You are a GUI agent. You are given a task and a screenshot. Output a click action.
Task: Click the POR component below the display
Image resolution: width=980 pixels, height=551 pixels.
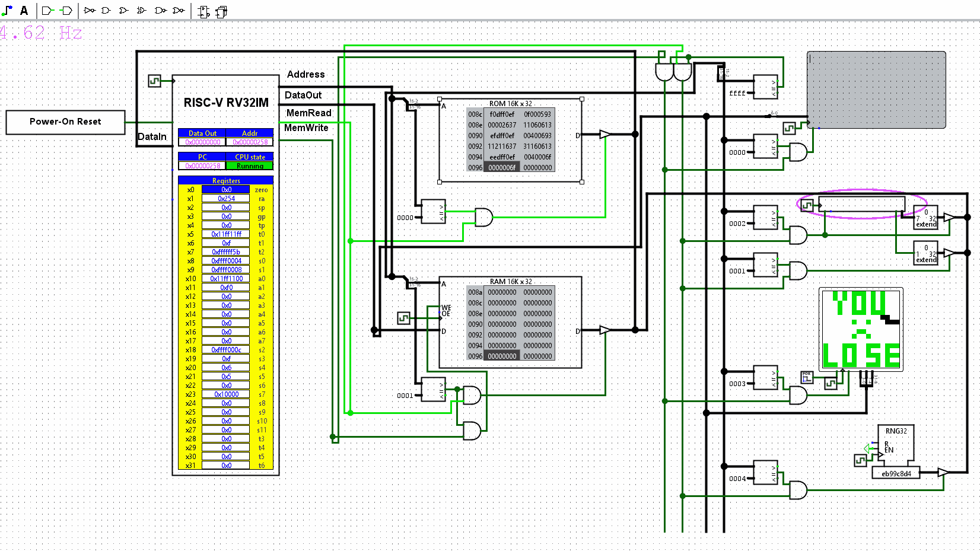(x=807, y=377)
